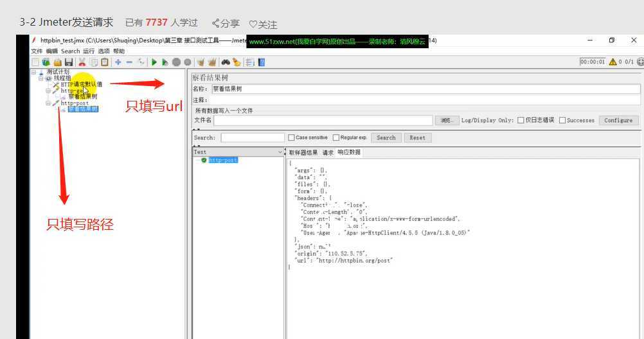Click the Clear results broom icon
644x339 pixels.
click(x=201, y=62)
